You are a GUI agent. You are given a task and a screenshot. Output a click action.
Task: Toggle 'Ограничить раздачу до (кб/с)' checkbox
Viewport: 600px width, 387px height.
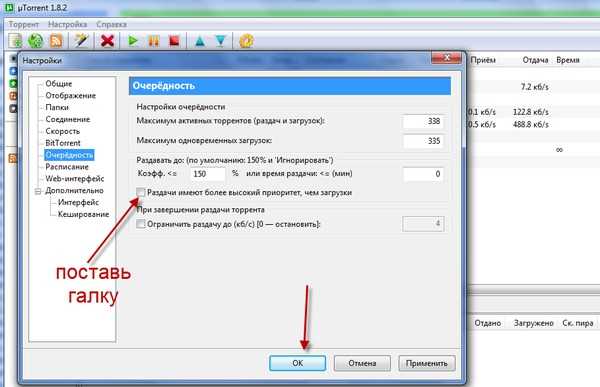pyautogui.click(x=141, y=224)
